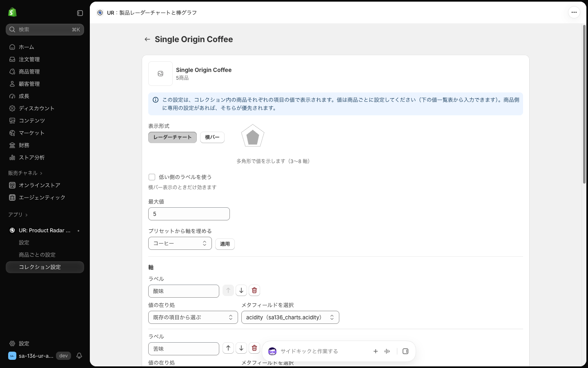Select the 横バー display format
This screenshot has height=368, width=588.
coord(212,137)
